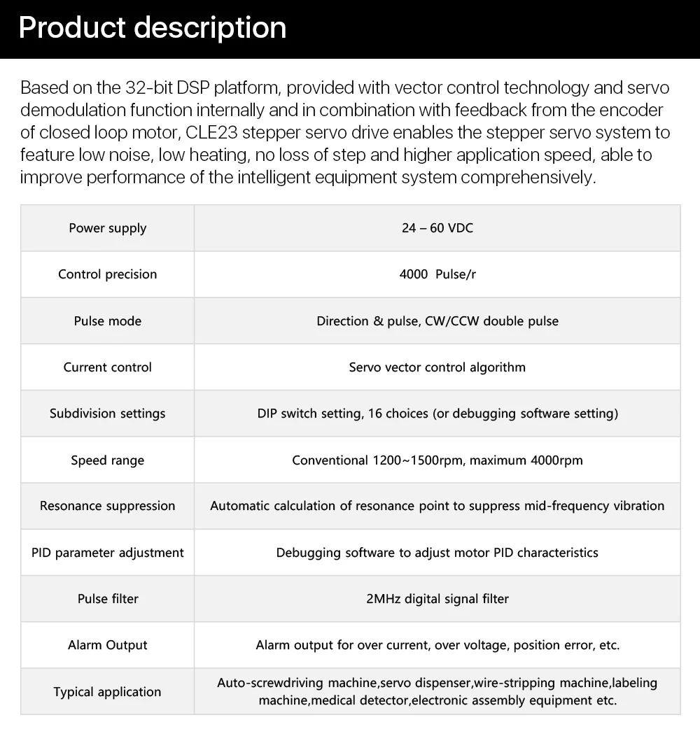Select the Power supply label cell
This screenshot has height=750, width=700.
[x=107, y=227]
